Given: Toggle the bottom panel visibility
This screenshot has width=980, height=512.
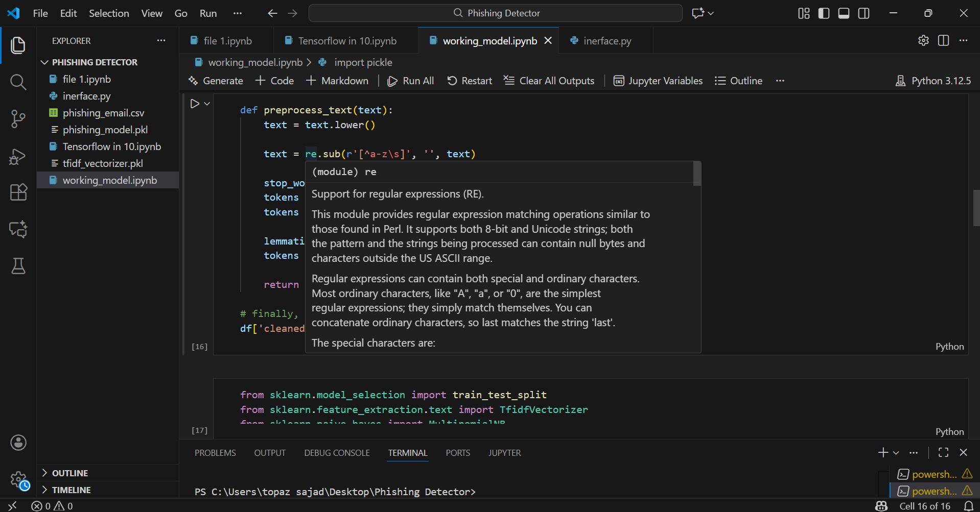Looking at the screenshot, I should (x=843, y=13).
